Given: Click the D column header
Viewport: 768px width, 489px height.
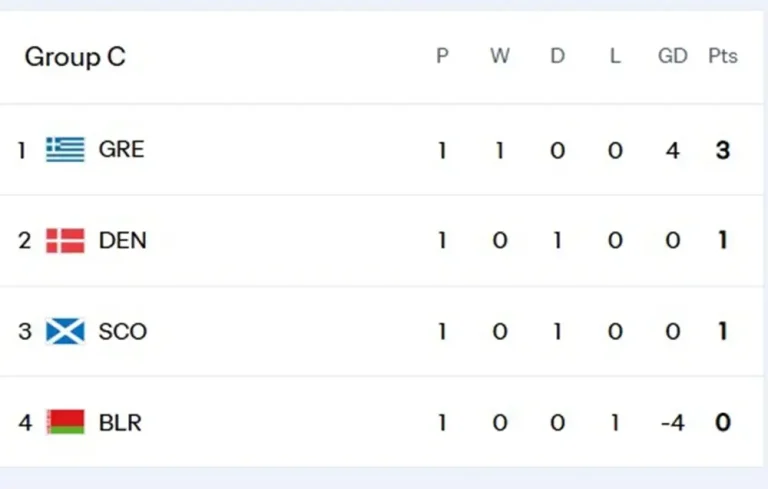Looking at the screenshot, I should [557, 57].
